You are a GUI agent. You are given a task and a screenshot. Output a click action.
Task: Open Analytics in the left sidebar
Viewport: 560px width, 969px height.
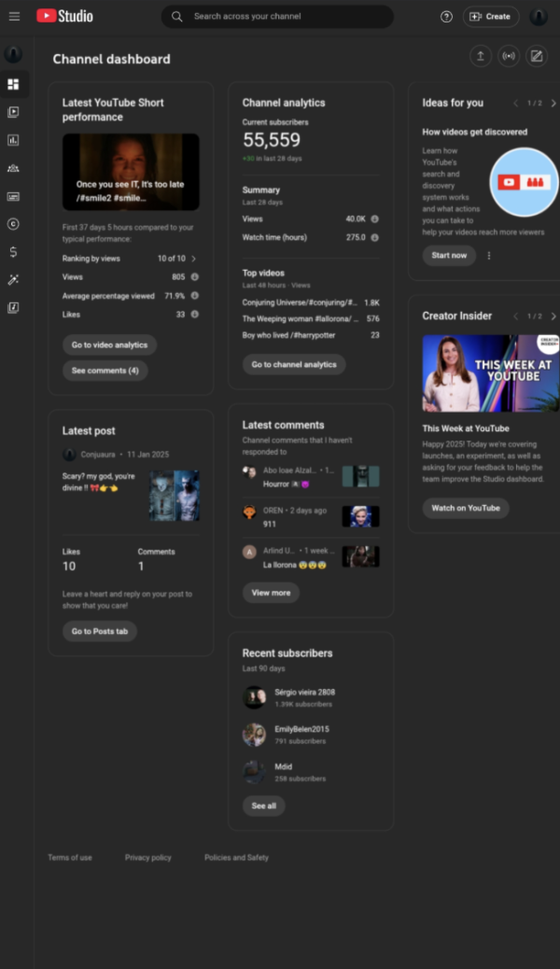click(x=13, y=140)
